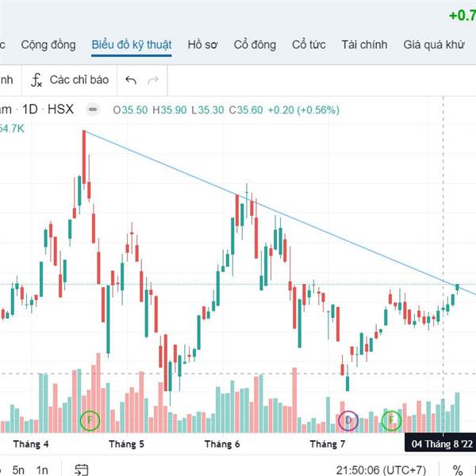Open the go-to-date calendar icon
The width and height of the screenshot is (476, 476).
(x=82, y=470)
